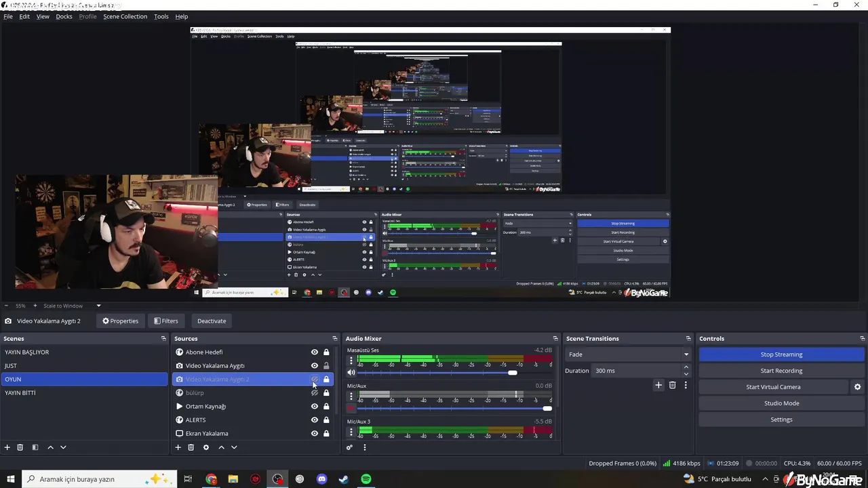Hide the Abone Hedefi source
Image resolution: width=868 pixels, height=488 pixels.
315,352
